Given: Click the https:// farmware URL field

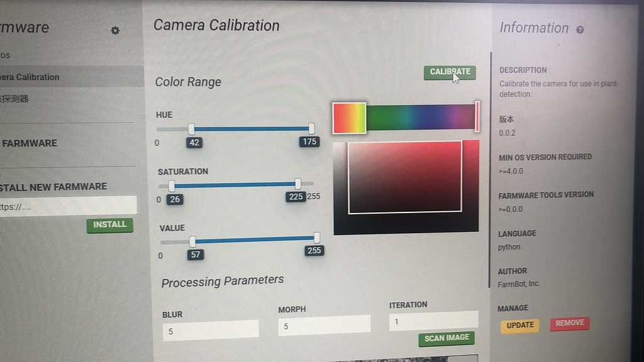Looking at the screenshot, I should click(68, 205).
